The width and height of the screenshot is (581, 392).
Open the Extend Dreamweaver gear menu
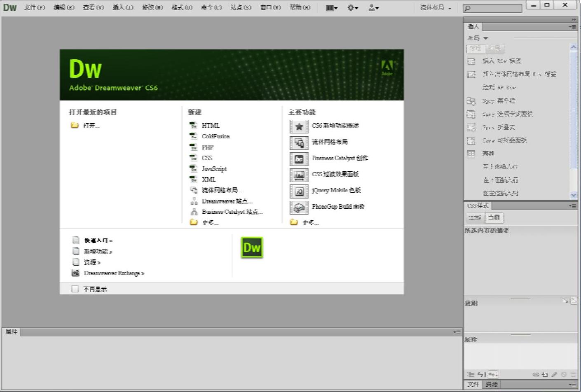[353, 7]
